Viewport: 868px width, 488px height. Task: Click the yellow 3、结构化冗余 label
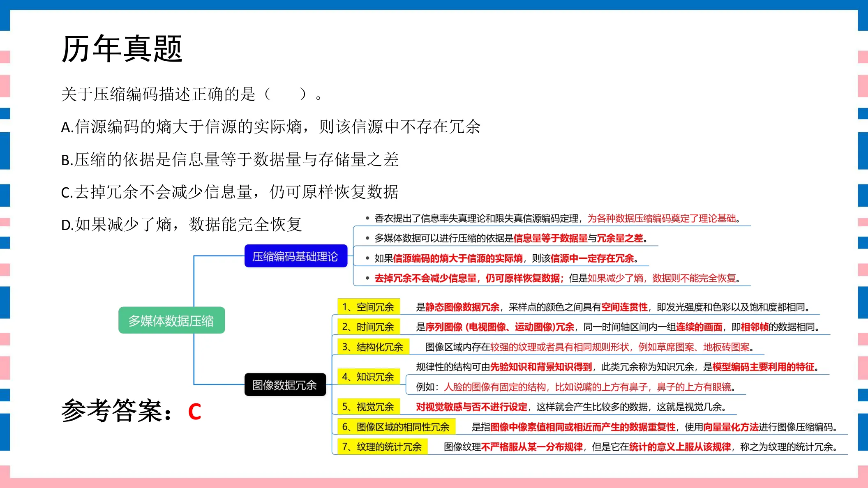373,347
